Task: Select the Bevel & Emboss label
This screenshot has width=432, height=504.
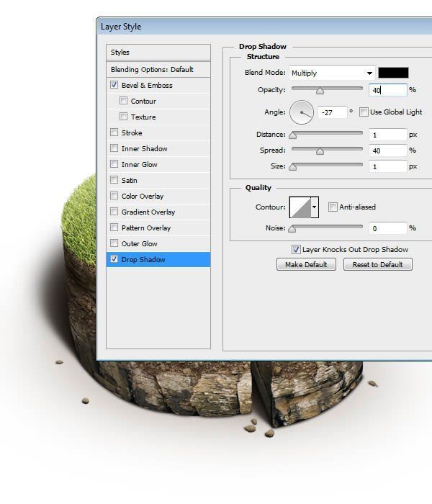Action: tap(147, 86)
